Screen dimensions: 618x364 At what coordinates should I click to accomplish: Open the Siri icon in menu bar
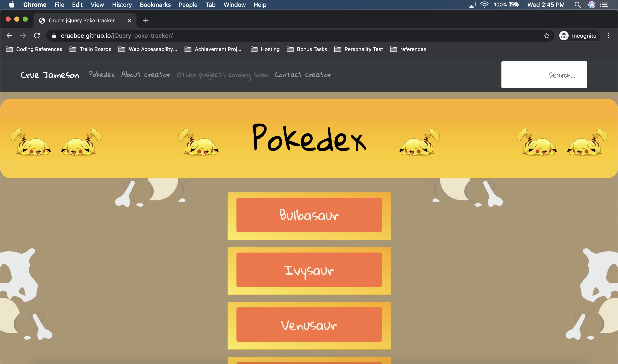click(x=591, y=5)
